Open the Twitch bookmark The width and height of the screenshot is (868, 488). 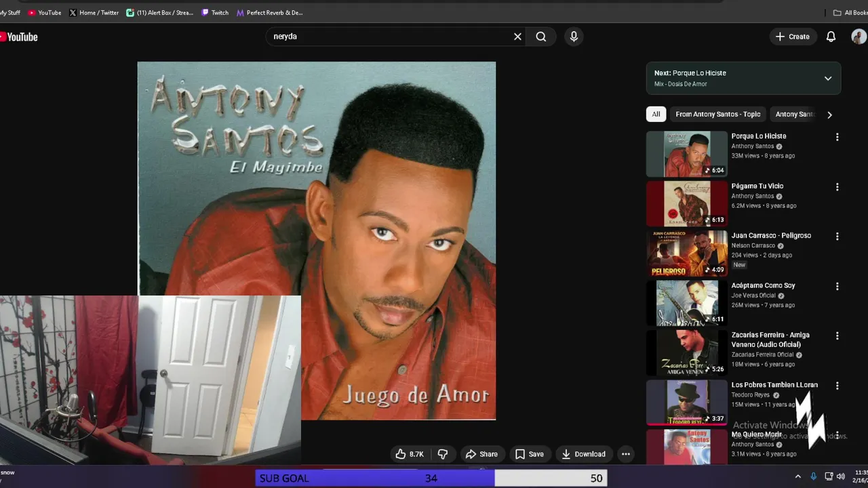[x=215, y=12]
